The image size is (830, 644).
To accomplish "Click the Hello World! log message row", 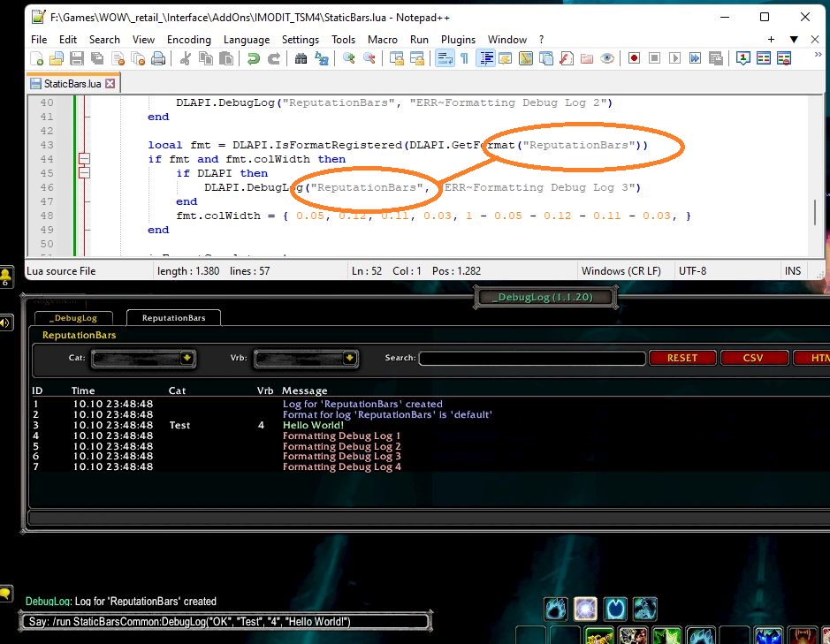I will (x=313, y=425).
